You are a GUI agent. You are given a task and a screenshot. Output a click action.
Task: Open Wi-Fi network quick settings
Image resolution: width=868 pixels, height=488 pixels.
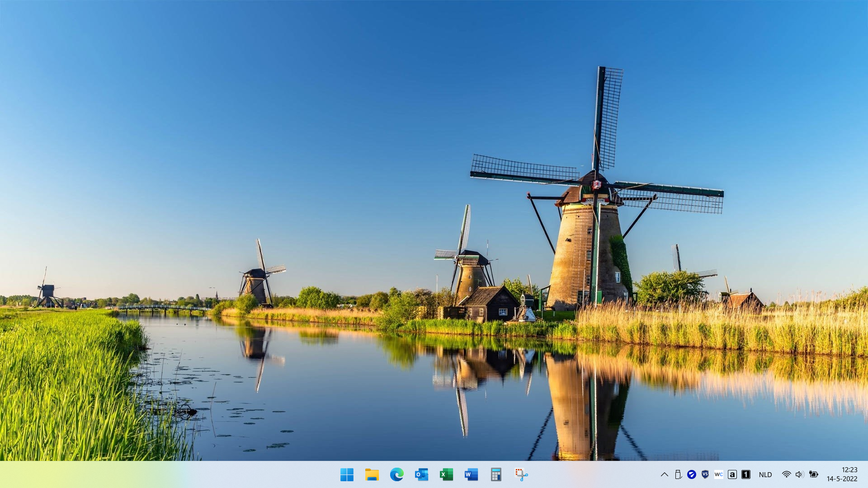click(x=786, y=474)
